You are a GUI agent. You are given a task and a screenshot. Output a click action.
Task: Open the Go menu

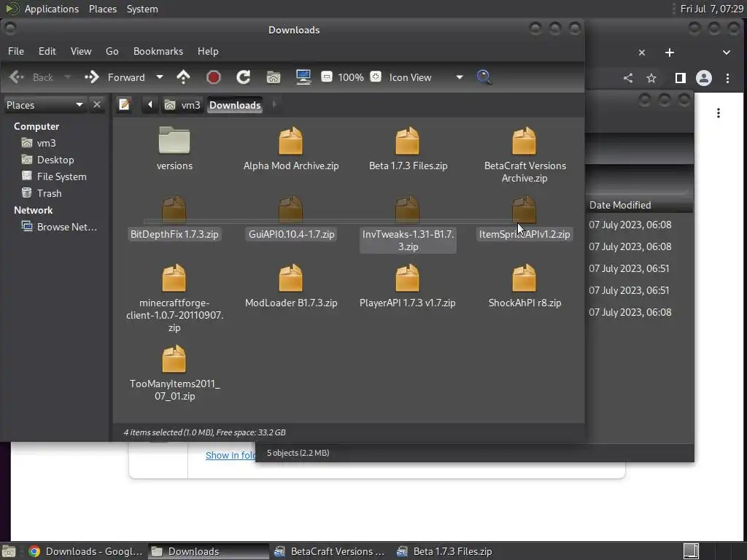[x=112, y=51]
